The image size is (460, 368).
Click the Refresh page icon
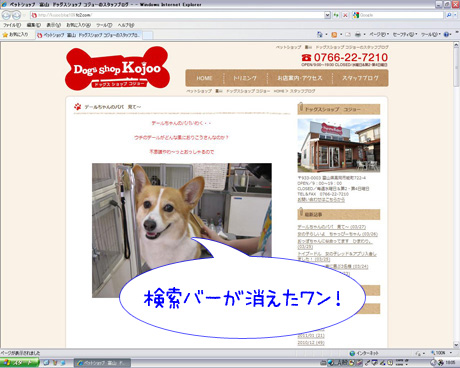tap(336, 15)
